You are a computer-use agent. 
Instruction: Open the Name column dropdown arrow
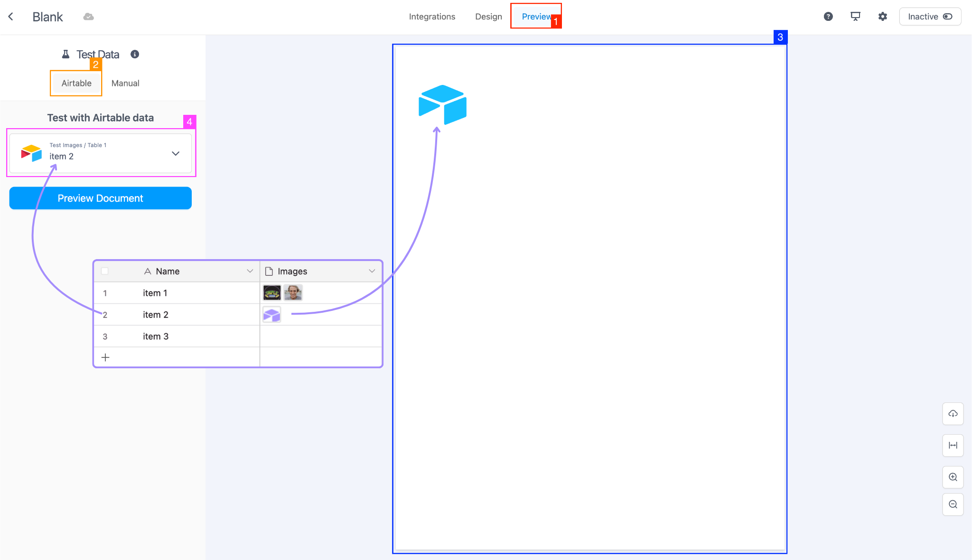(x=250, y=271)
